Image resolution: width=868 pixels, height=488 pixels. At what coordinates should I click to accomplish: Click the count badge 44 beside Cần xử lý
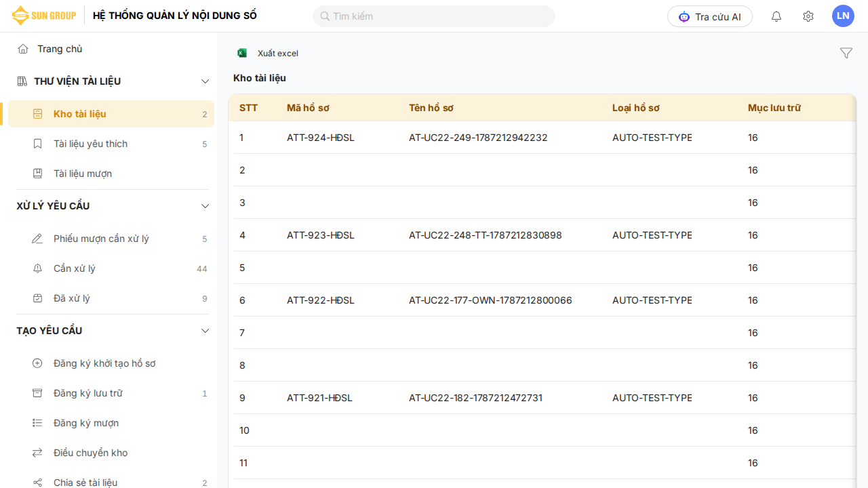click(x=202, y=268)
